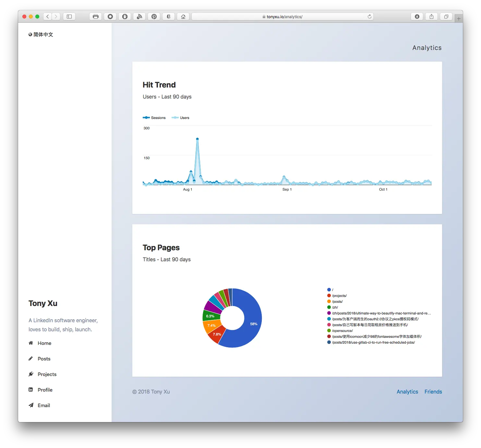Click the globe icon next to 简体中文
This screenshot has height=448, width=481.
[30, 34]
